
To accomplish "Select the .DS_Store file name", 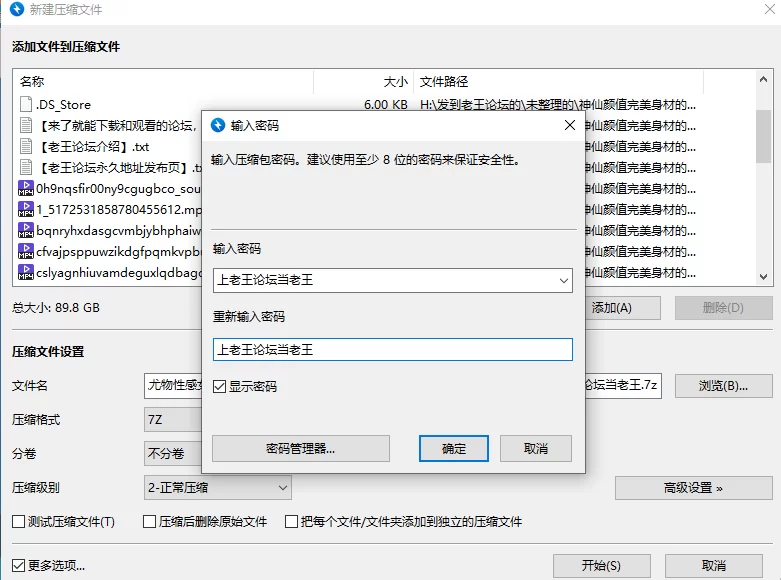I will [x=63, y=105].
